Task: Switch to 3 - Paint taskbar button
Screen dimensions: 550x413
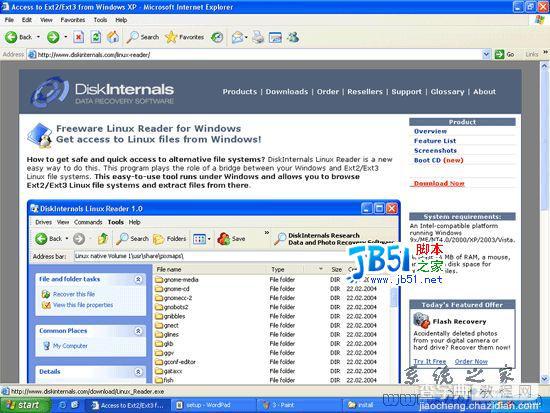Action: tap(300, 405)
